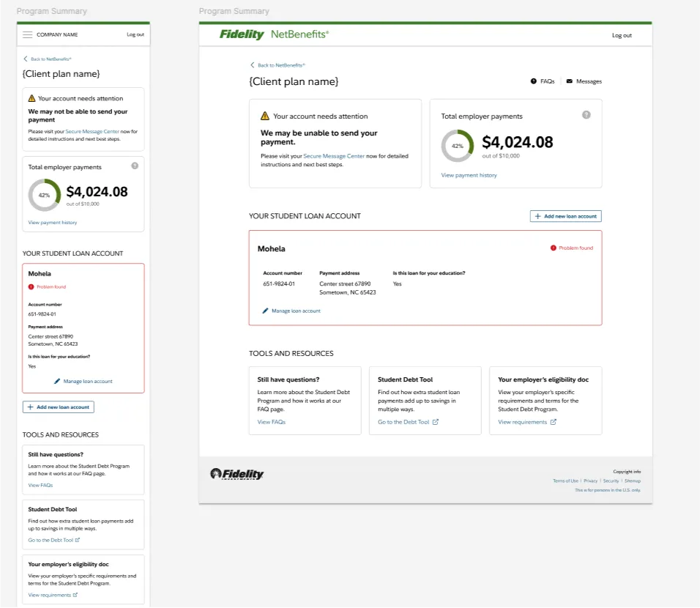
Task: Open Security link in footer
Action: click(x=611, y=481)
